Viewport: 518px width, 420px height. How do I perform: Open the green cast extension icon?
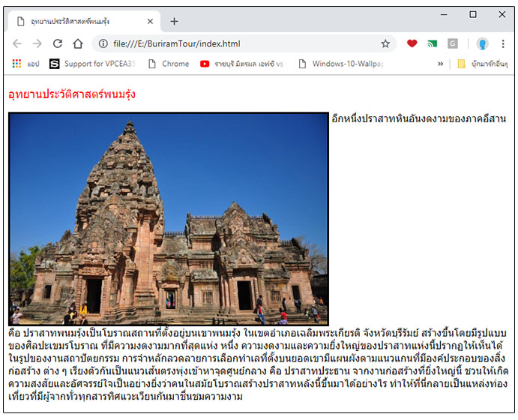433,43
